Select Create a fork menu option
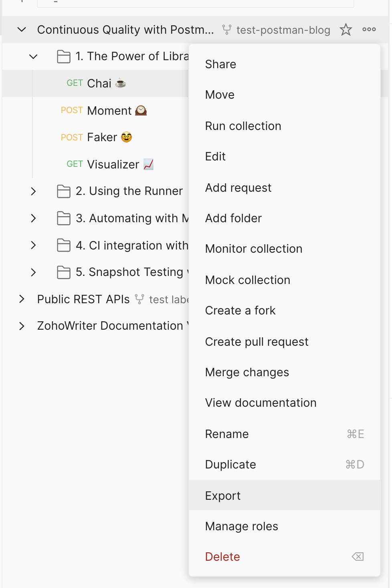Screen dimensions: 392x588 (240, 310)
